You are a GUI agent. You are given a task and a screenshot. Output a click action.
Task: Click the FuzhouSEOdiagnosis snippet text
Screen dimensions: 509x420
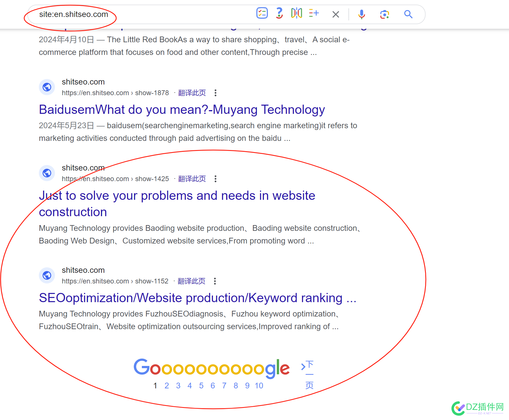coord(189,320)
